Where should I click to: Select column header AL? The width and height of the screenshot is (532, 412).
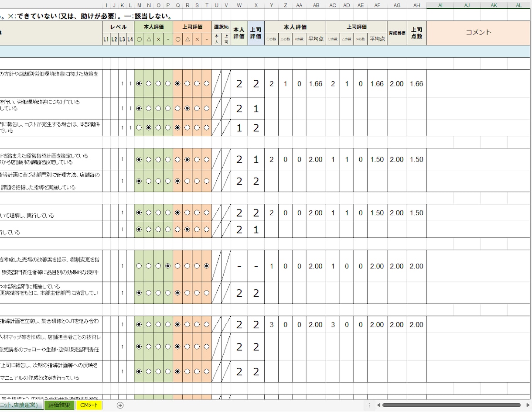point(519,5)
